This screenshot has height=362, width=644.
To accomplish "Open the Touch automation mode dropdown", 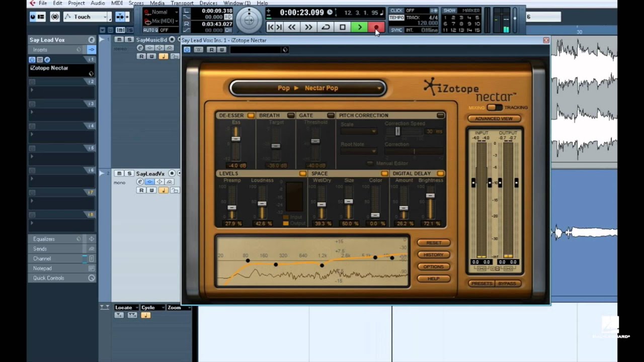I will [x=85, y=17].
